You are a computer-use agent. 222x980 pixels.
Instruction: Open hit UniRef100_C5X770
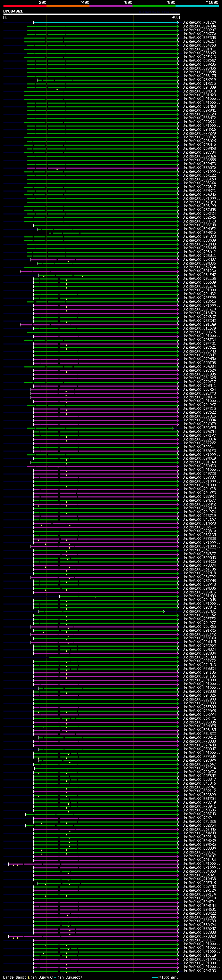(199, 34)
